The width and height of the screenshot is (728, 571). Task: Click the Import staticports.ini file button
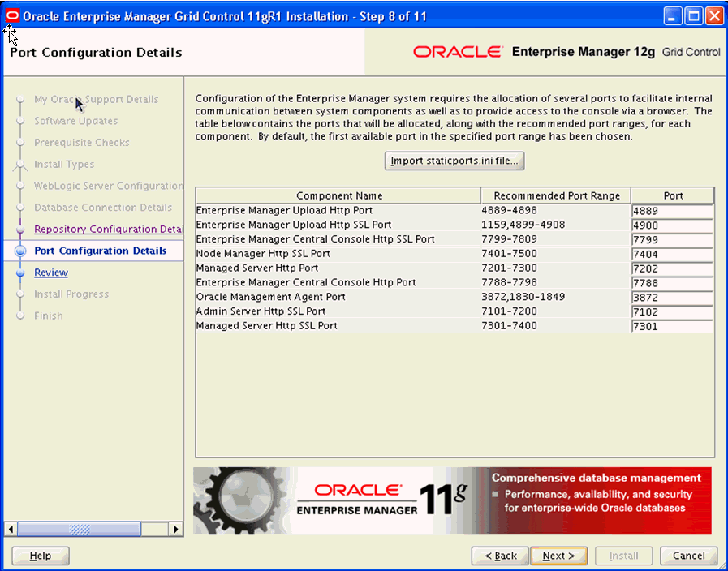(454, 161)
